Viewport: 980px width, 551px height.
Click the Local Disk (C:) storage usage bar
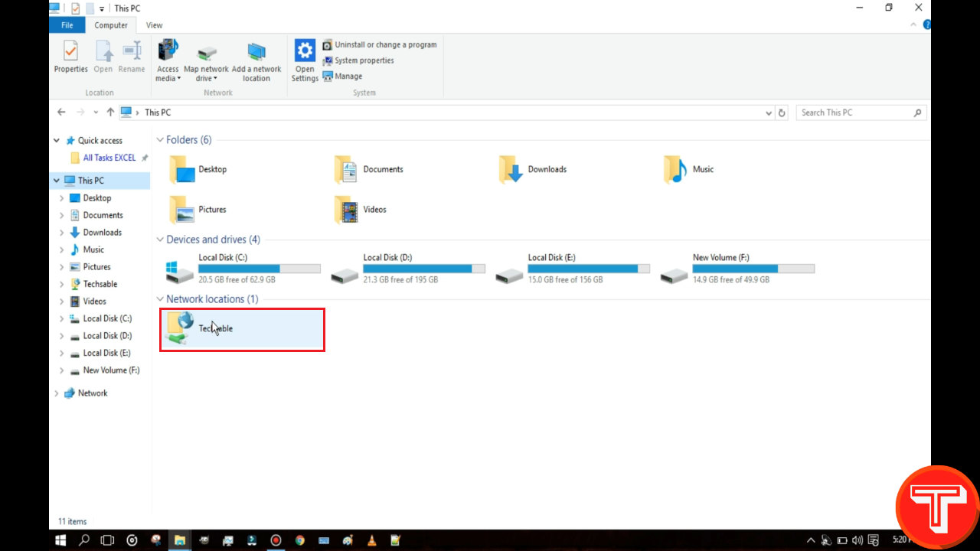[x=259, y=269]
